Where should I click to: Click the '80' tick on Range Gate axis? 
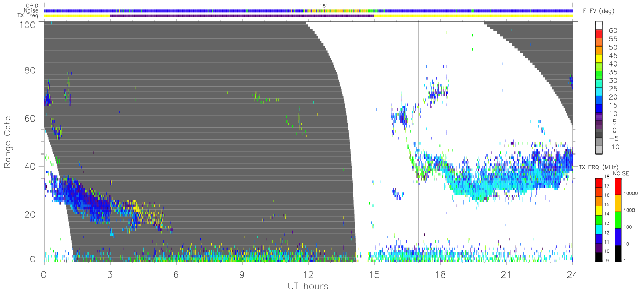point(30,70)
